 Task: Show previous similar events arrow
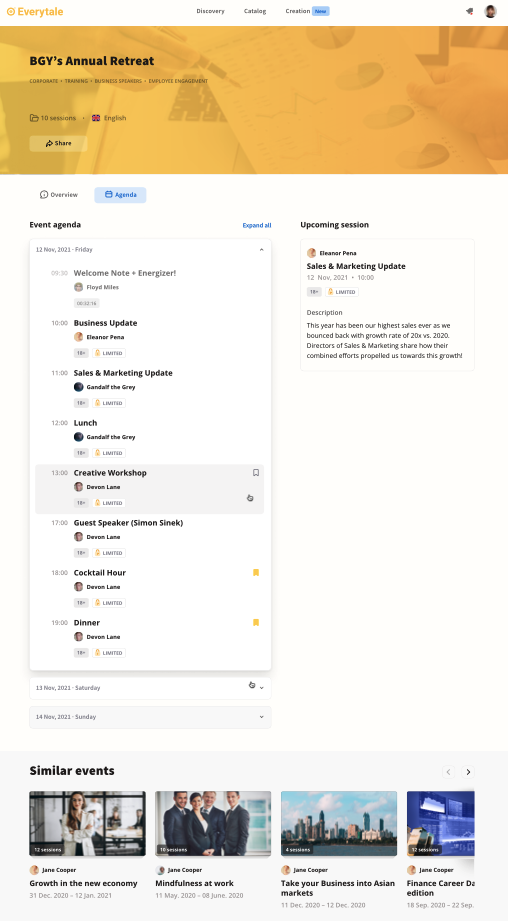click(449, 772)
